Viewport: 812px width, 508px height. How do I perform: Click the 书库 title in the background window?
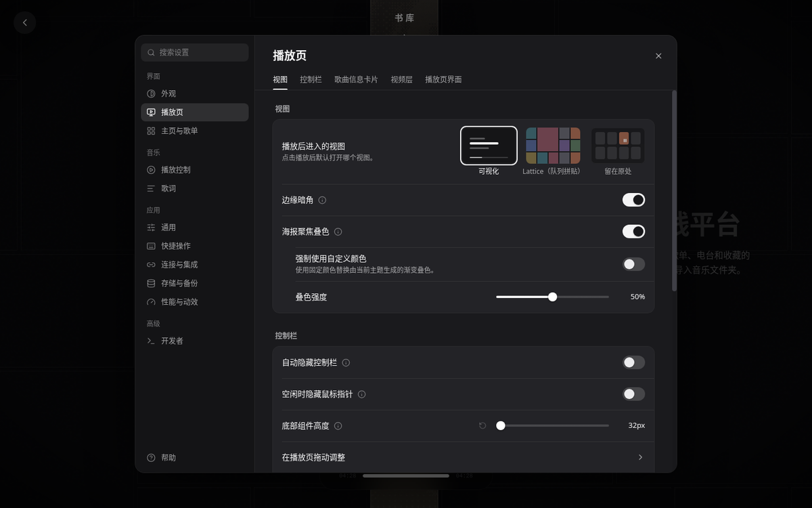405,18
